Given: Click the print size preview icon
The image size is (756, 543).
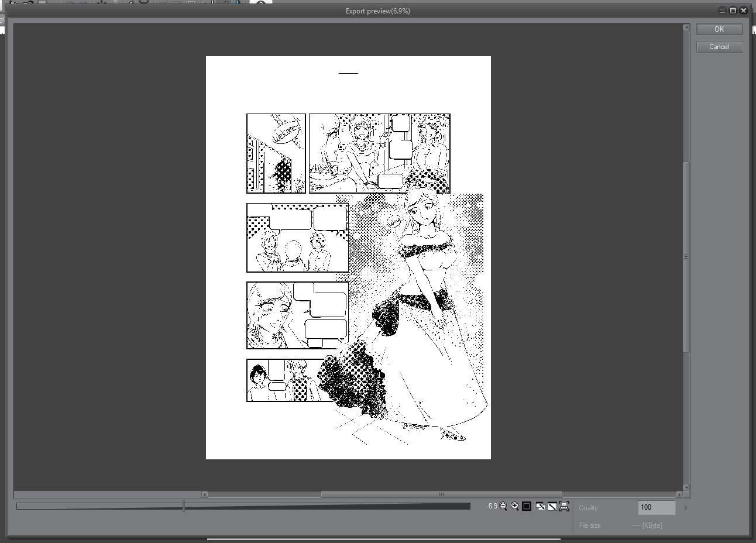Looking at the screenshot, I should point(564,506).
